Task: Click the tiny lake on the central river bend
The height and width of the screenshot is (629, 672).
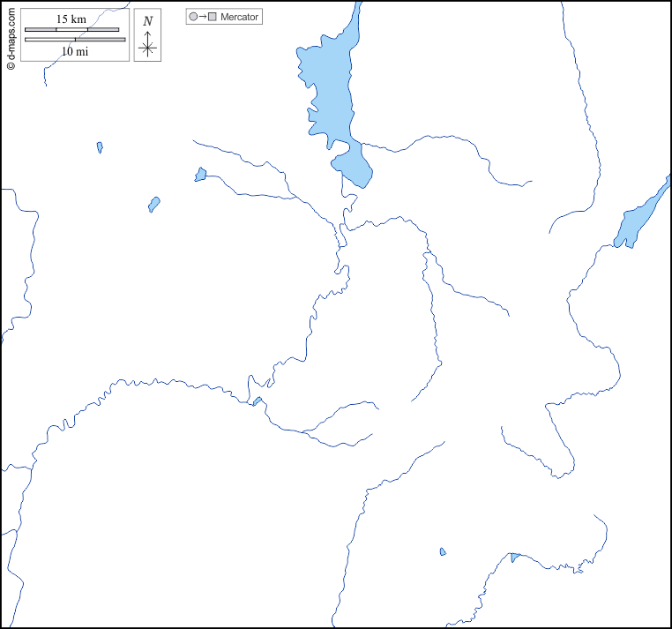Action: [x=257, y=401]
